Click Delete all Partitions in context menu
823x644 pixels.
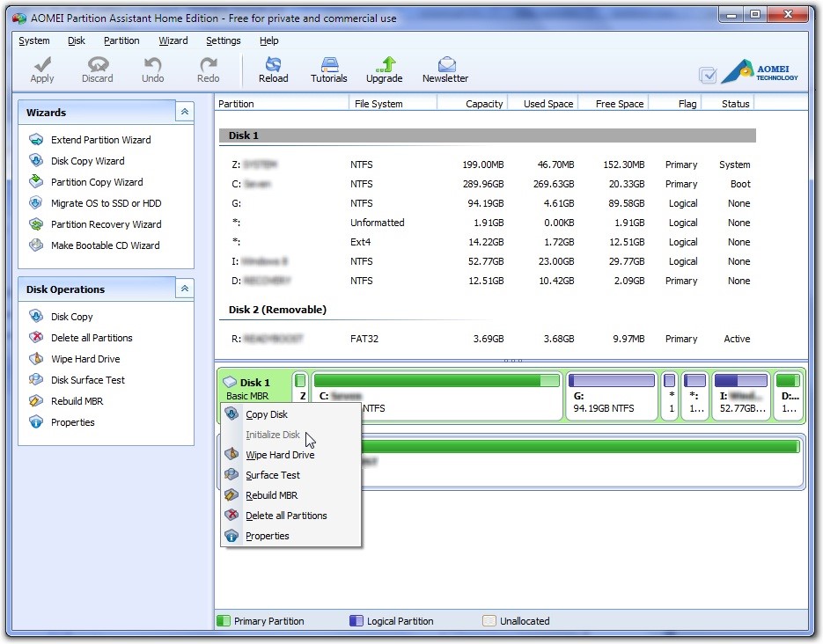click(x=286, y=516)
